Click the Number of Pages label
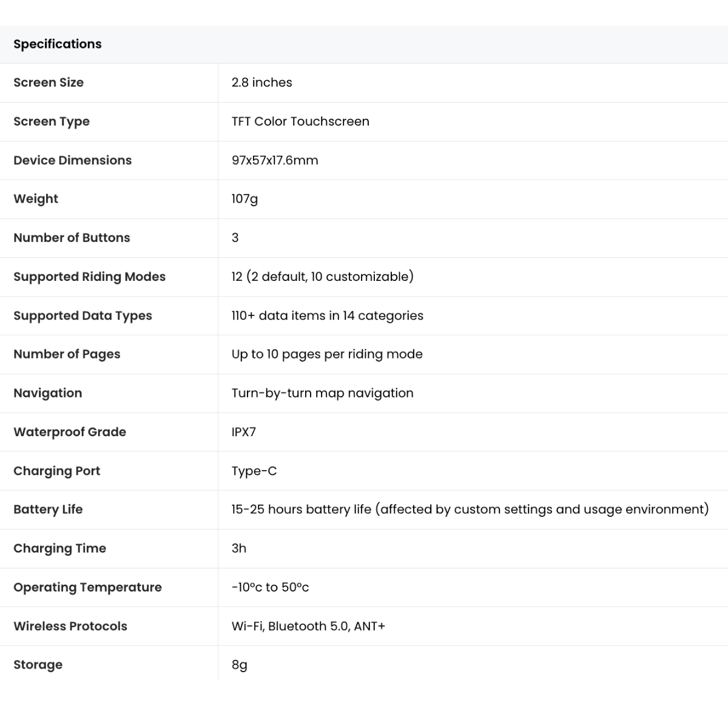The width and height of the screenshot is (728, 728). point(67,354)
